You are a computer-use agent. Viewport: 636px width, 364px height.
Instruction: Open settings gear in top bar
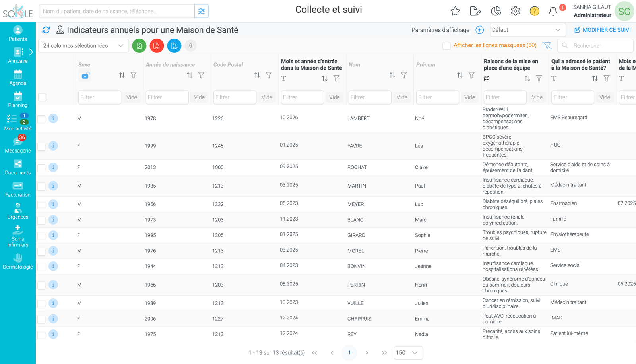click(x=516, y=11)
